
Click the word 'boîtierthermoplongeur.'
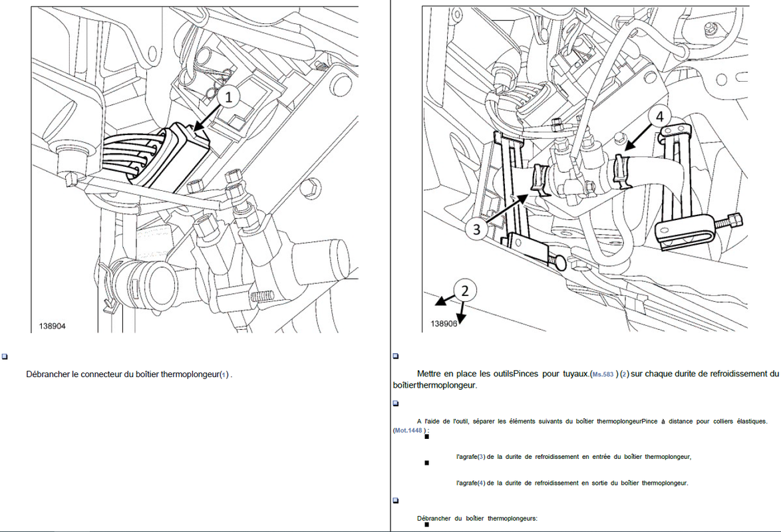(x=435, y=386)
